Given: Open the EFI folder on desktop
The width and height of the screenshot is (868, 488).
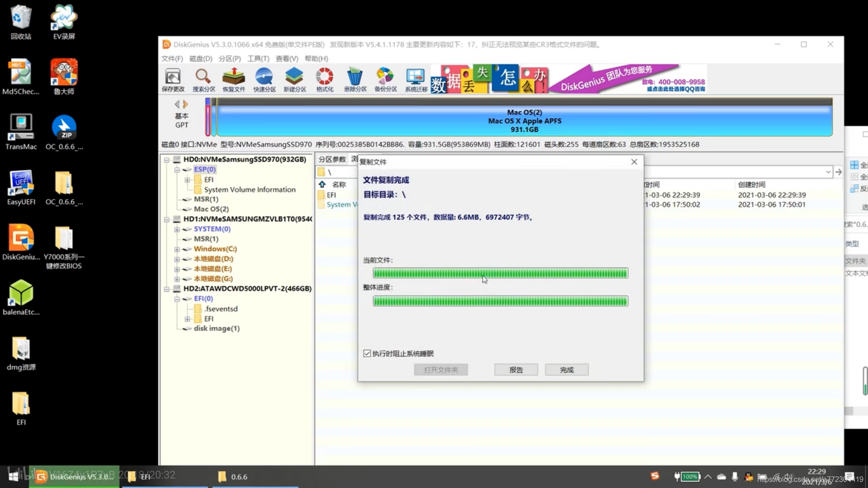Looking at the screenshot, I should coord(21,408).
